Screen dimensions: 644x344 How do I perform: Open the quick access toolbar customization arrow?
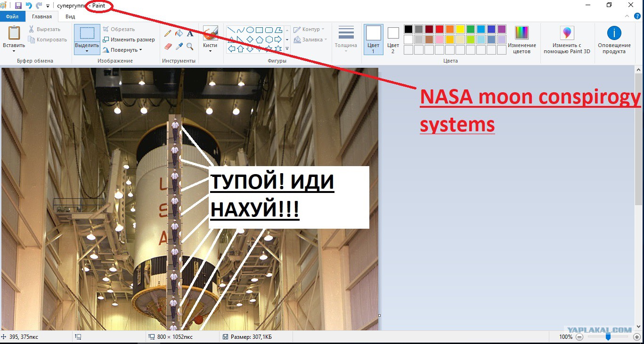(x=48, y=6)
